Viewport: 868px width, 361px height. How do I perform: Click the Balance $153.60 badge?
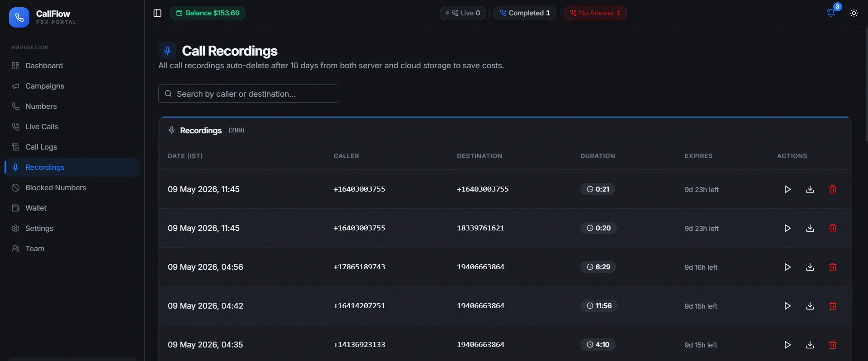[x=208, y=13]
